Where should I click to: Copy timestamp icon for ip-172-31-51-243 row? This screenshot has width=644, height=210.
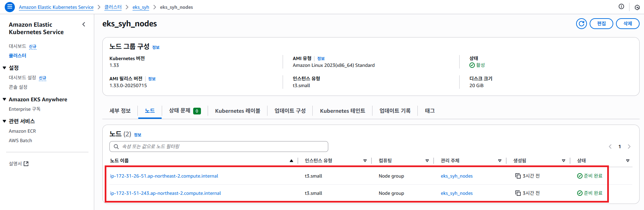click(x=518, y=193)
